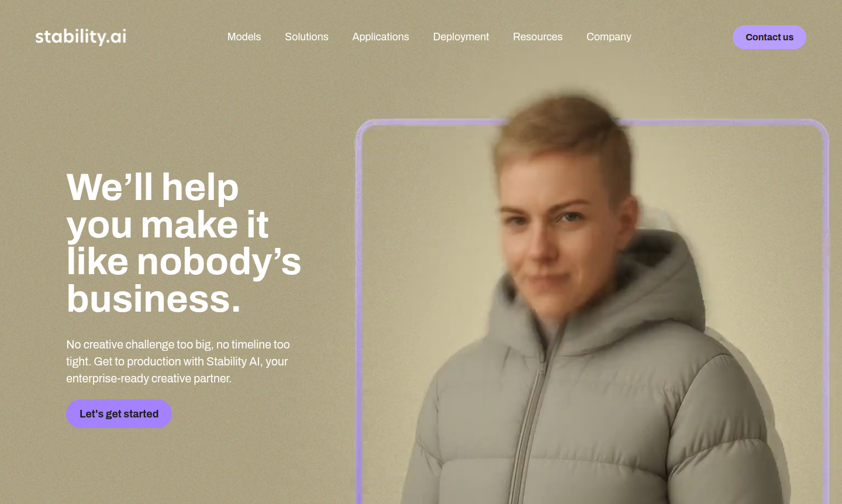Click the headline "We'll help you make it"
The width and height of the screenshot is (842, 504).
(167, 206)
